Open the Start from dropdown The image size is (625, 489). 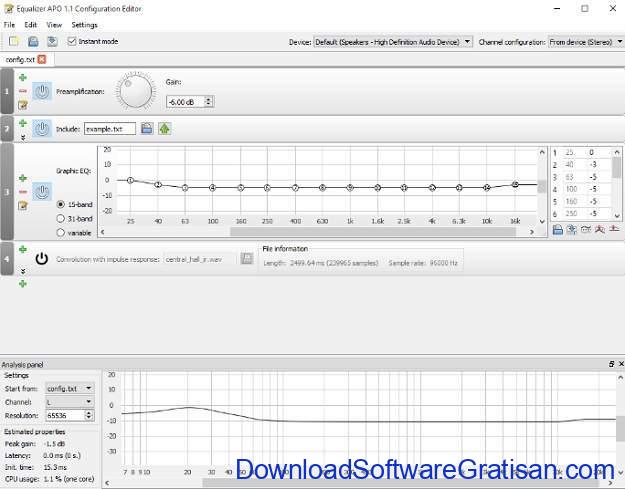tap(69, 388)
